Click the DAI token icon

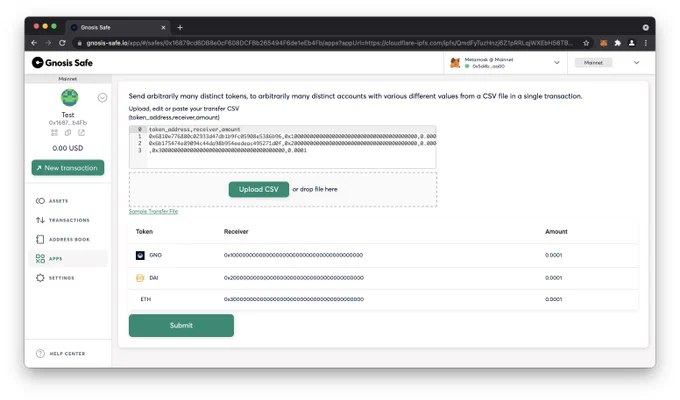coord(140,278)
